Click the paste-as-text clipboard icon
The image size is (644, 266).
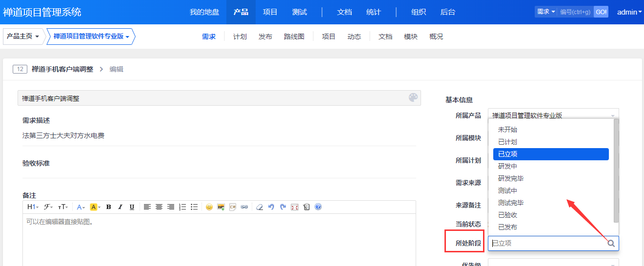point(306,207)
